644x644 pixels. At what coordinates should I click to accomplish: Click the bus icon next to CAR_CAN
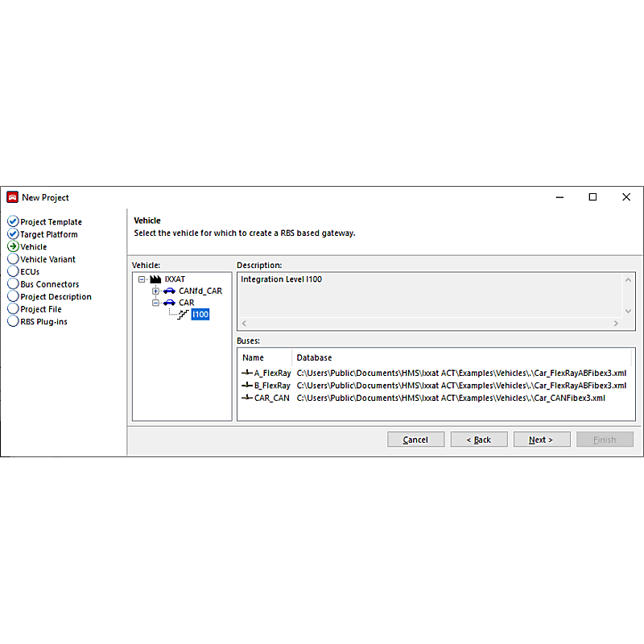click(248, 398)
